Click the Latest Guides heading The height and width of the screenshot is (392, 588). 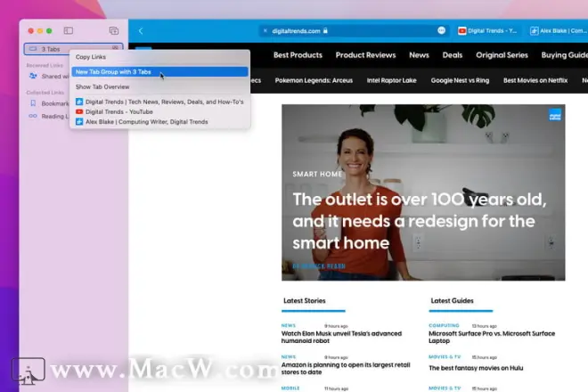[x=452, y=300]
